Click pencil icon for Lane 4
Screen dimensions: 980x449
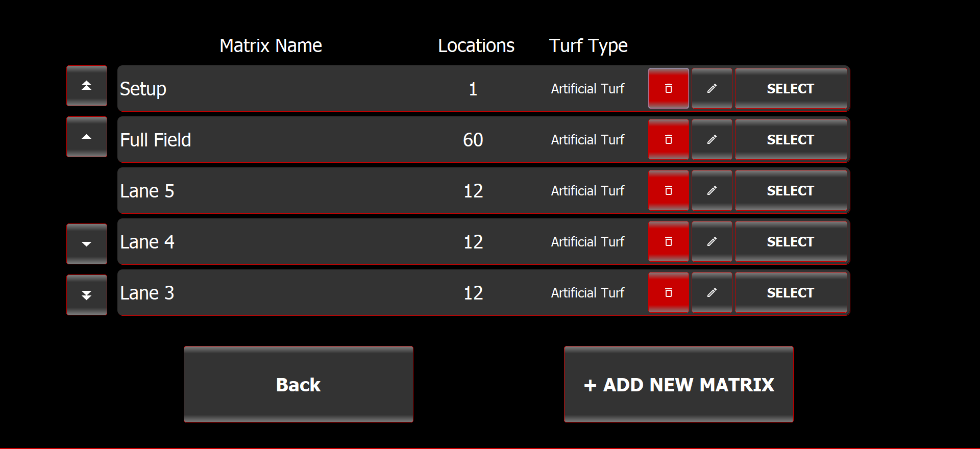point(712,241)
